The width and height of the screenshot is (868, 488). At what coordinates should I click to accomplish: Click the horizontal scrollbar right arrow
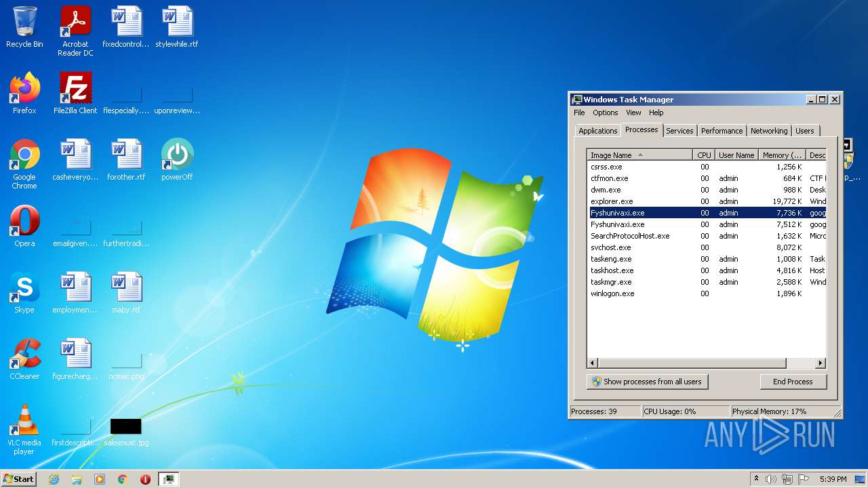click(820, 363)
